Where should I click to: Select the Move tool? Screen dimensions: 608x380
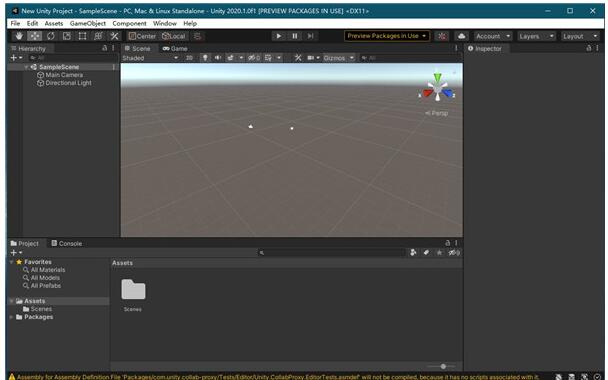point(35,36)
